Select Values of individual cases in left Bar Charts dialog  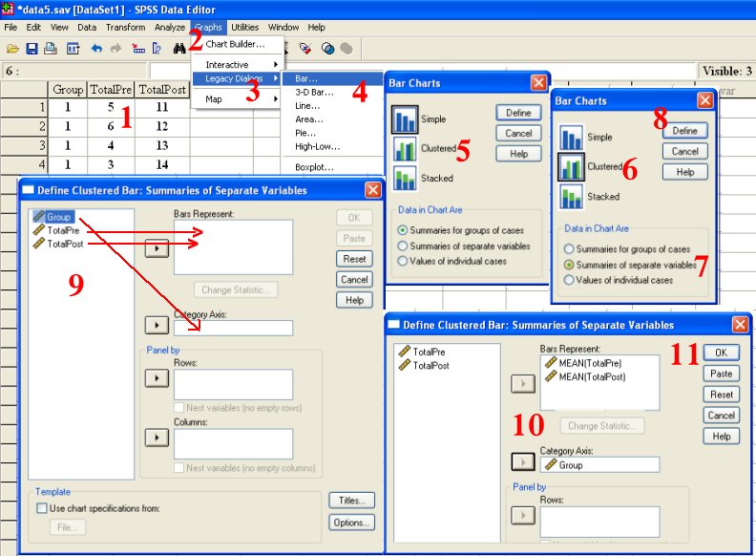[x=402, y=261]
